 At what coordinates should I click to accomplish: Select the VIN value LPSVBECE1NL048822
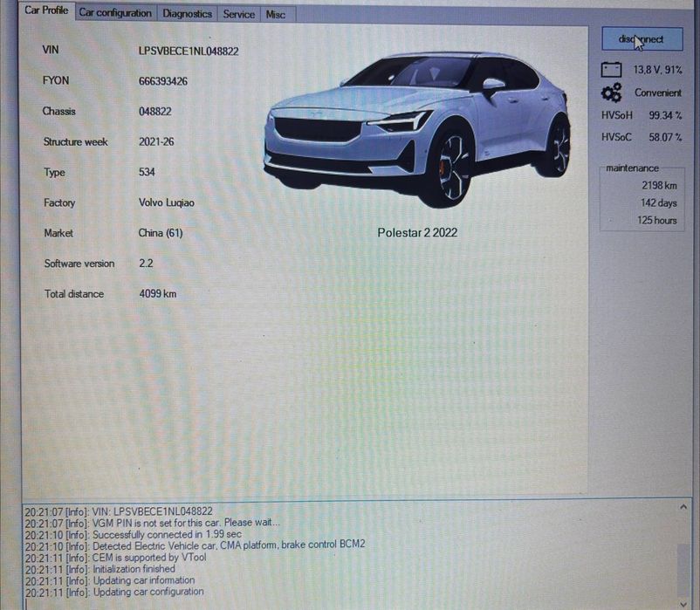click(189, 51)
